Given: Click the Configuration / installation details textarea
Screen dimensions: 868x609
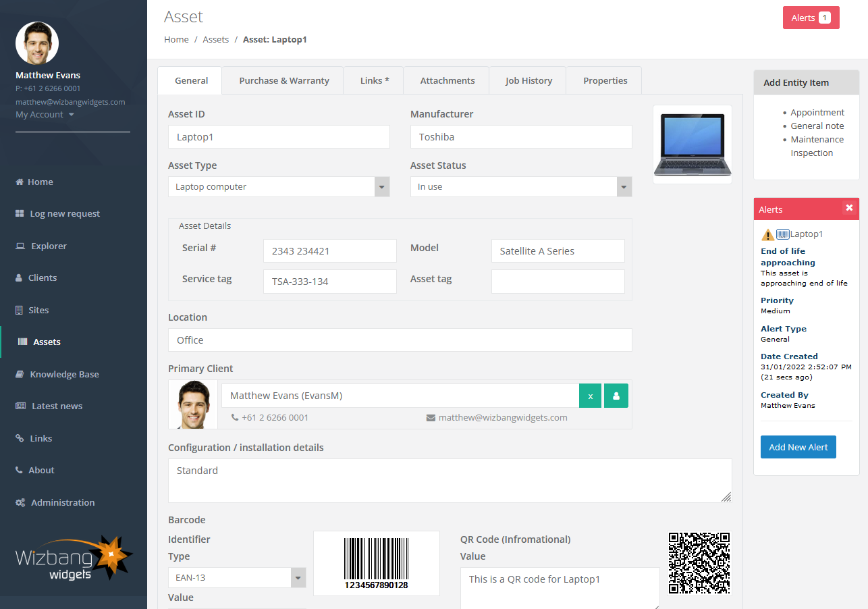Looking at the screenshot, I should click(x=450, y=481).
